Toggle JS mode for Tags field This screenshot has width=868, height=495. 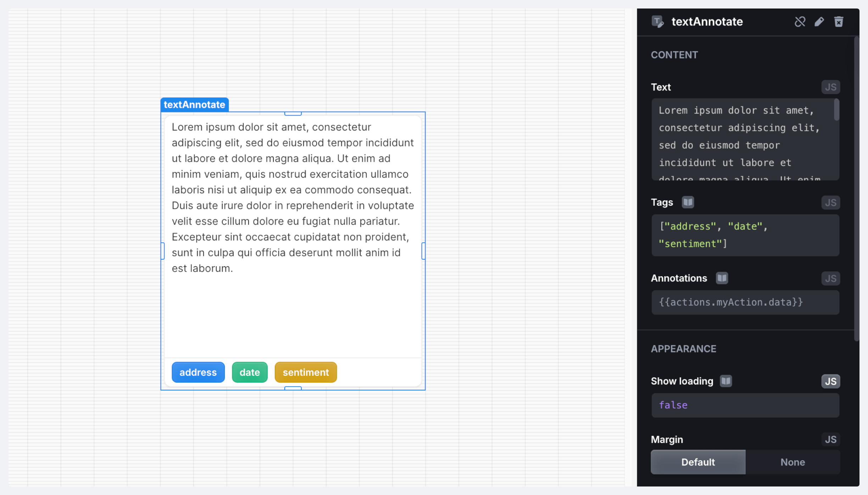click(x=830, y=203)
